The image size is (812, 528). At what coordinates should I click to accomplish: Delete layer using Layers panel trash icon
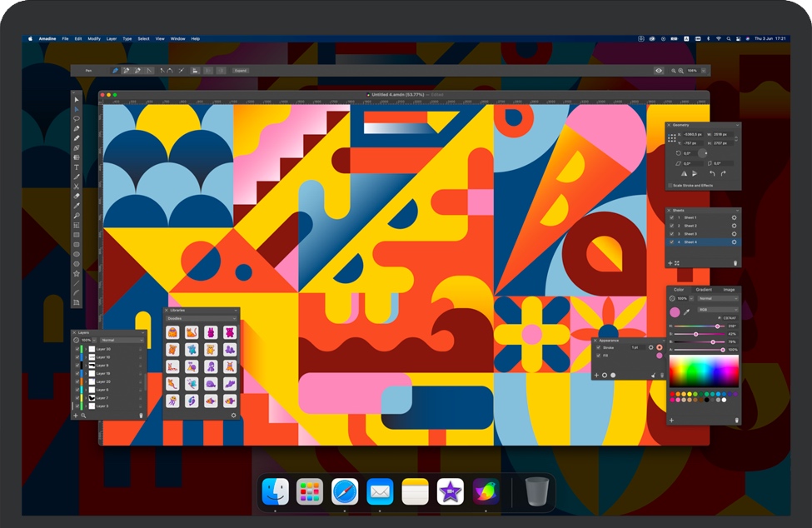tap(141, 415)
